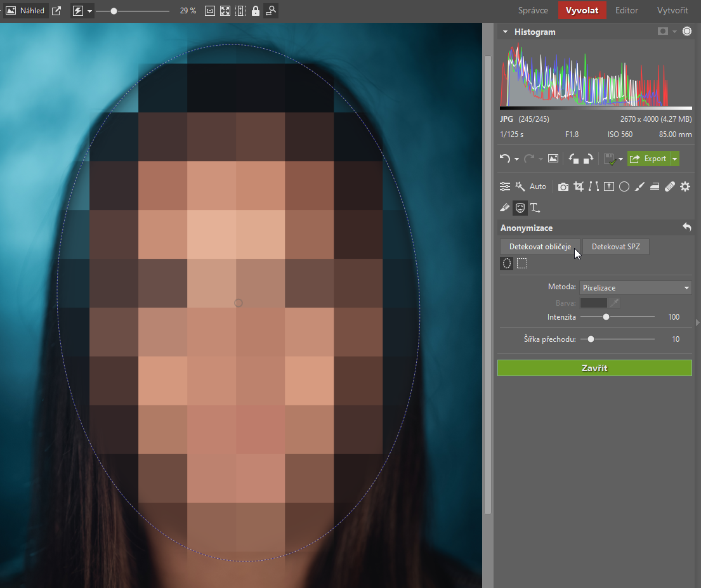The width and height of the screenshot is (701, 588).
Task: Open the camera and lens settings icon
Action: pyautogui.click(x=563, y=186)
